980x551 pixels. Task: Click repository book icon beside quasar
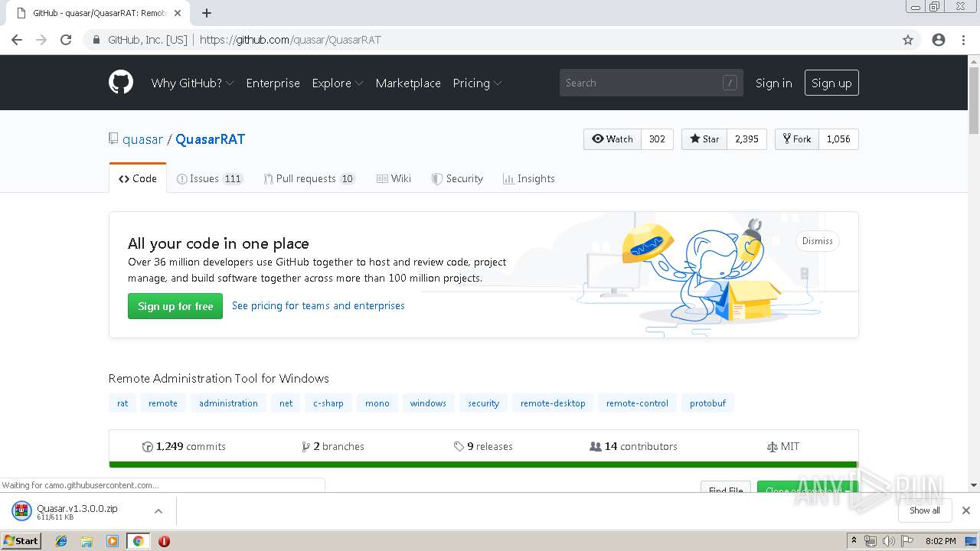tap(113, 139)
